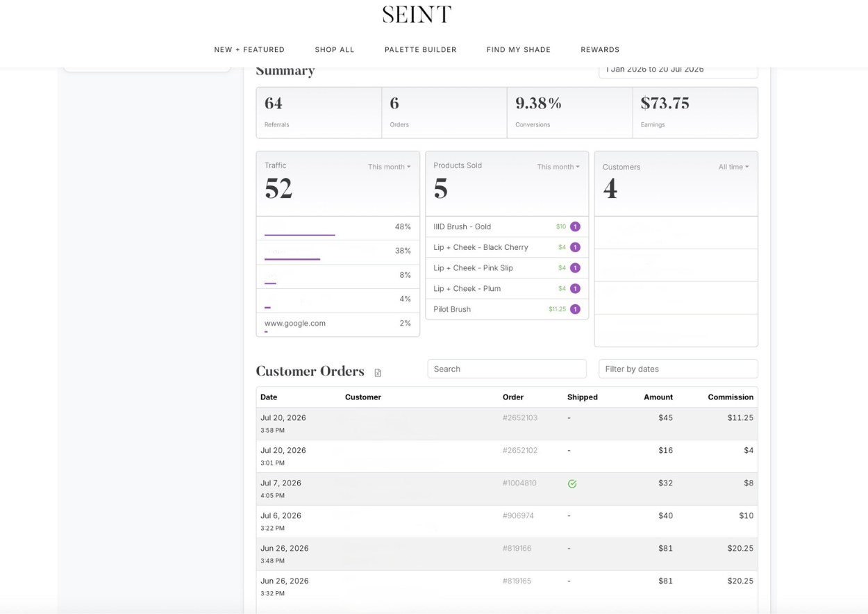The width and height of the screenshot is (868, 614).
Task: Click the Customer Orders search field
Action: 507,369
